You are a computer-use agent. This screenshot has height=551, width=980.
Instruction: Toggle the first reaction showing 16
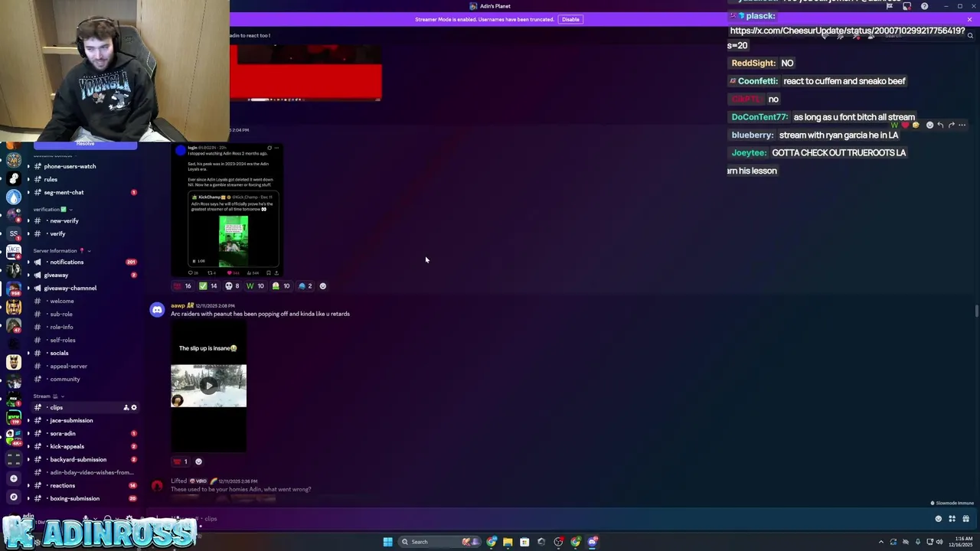[x=182, y=286]
